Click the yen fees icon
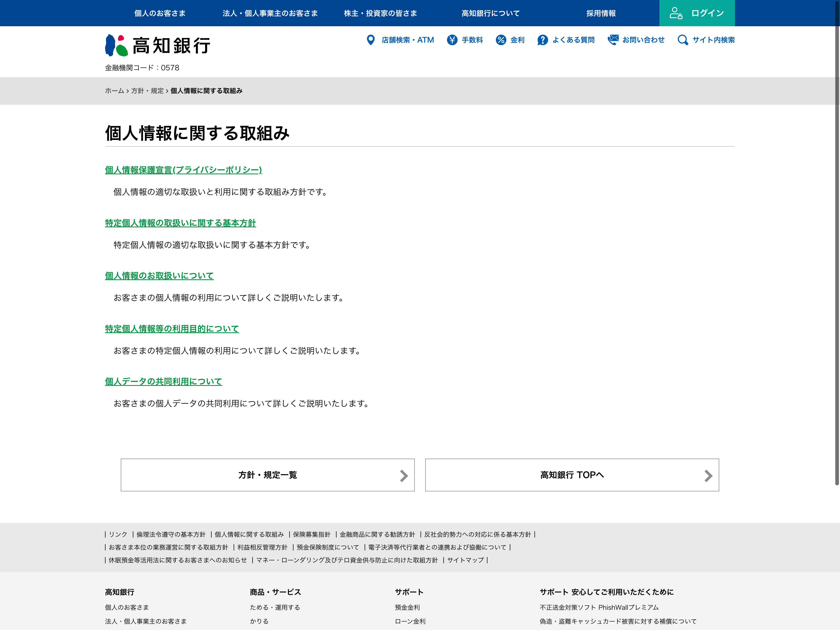 tap(452, 40)
